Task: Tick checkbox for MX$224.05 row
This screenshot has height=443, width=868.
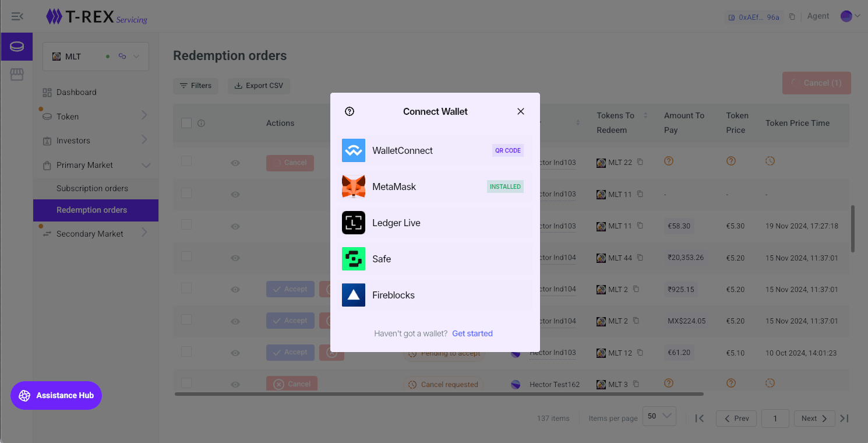Action: [186, 320]
